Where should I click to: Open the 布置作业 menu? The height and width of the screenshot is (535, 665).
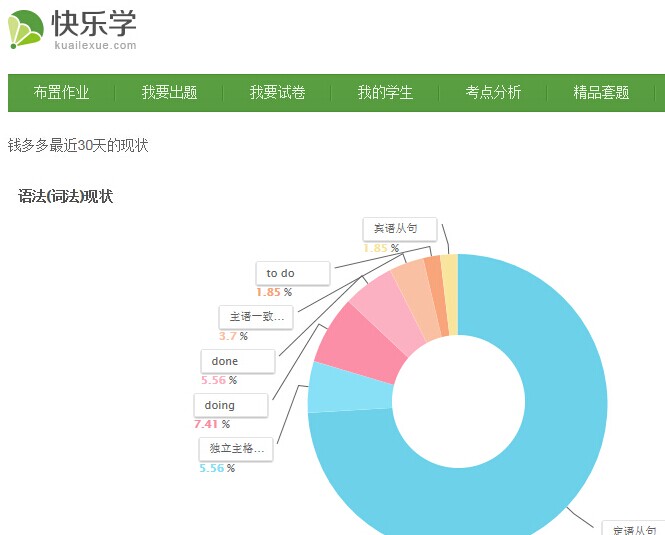pyautogui.click(x=61, y=92)
